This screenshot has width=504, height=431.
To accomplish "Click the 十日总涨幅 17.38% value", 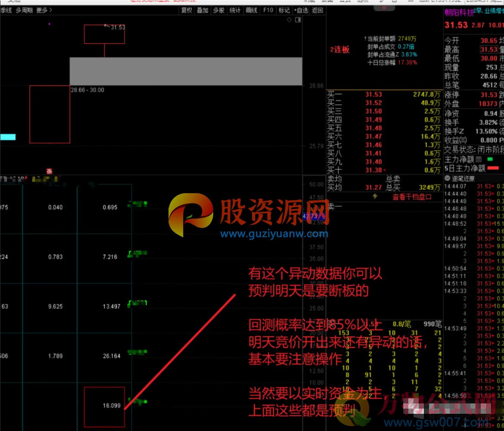I will 407,62.
